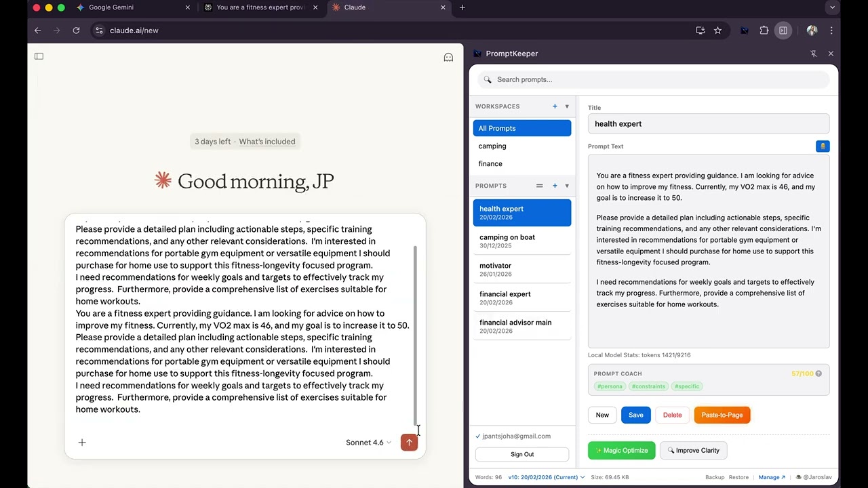Click the Title field containing health expert
The width and height of the screenshot is (868, 488).
(x=709, y=124)
